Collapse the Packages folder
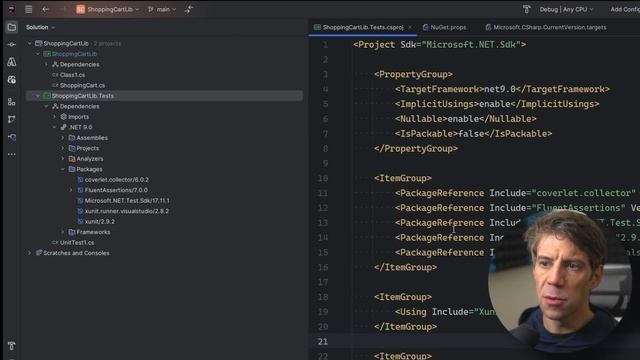 coord(63,169)
